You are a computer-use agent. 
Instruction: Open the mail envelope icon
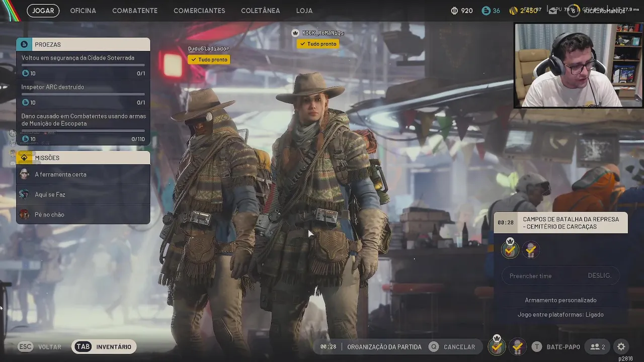point(553,11)
